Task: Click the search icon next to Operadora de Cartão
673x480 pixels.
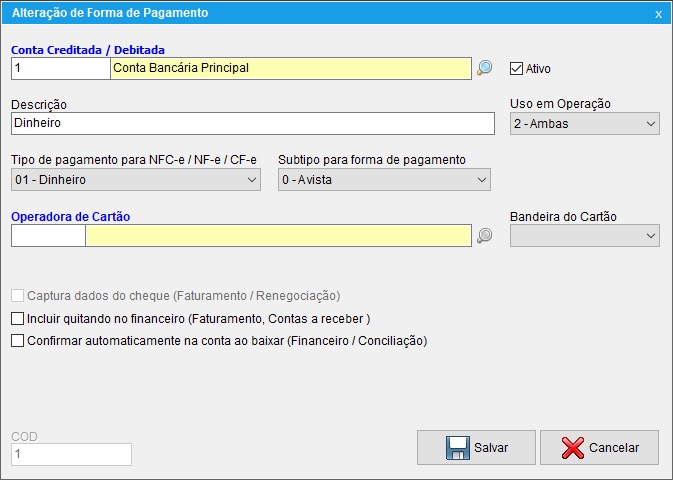Action: click(485, 235)
